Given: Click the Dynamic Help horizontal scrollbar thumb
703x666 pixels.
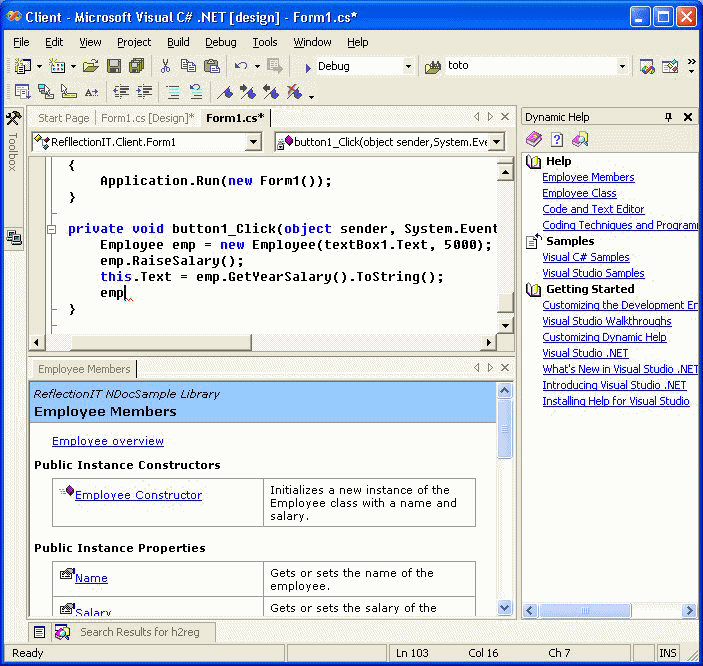Looking at the screenshot, I should click(585, 610).
